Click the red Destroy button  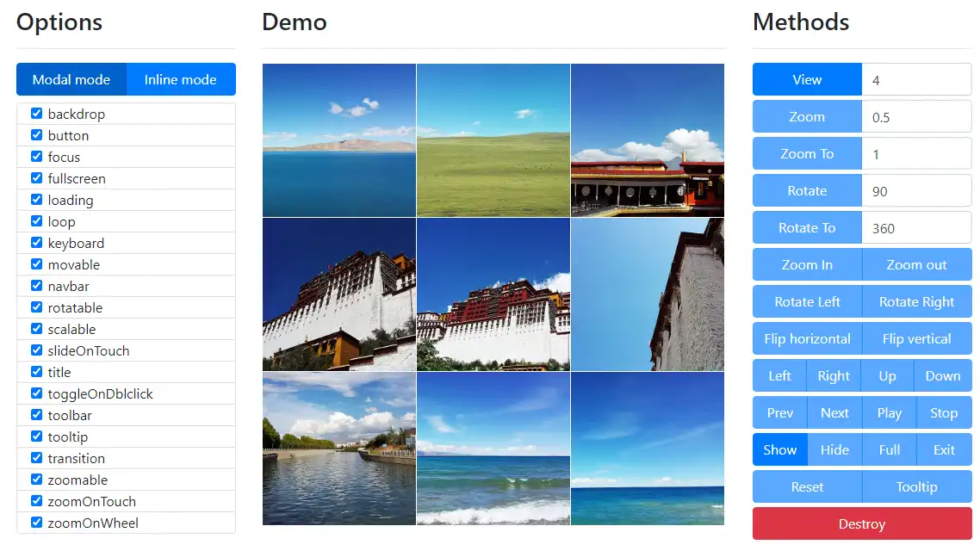pyautogui.click(x=862, y=523)
